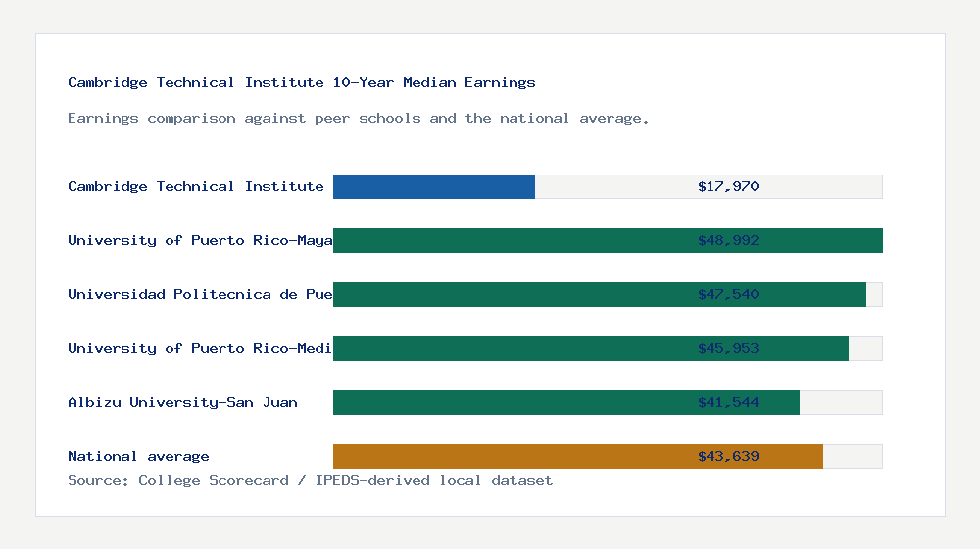Select the $45,953 value
The width and height of the screenshot is (980, 549).
(x=728, y=348)
